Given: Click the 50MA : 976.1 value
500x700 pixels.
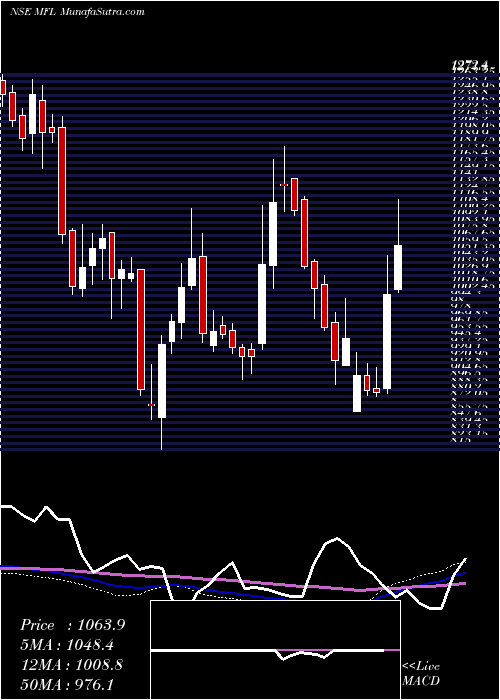Looking at the screenshot, I should tap(67, 685).
